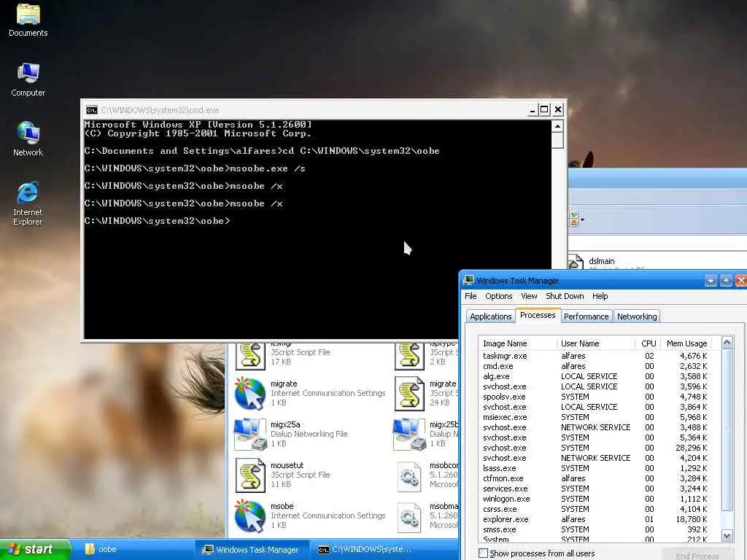
Task: Launch Internet Explorer from desktop
Action: [28, 203]
